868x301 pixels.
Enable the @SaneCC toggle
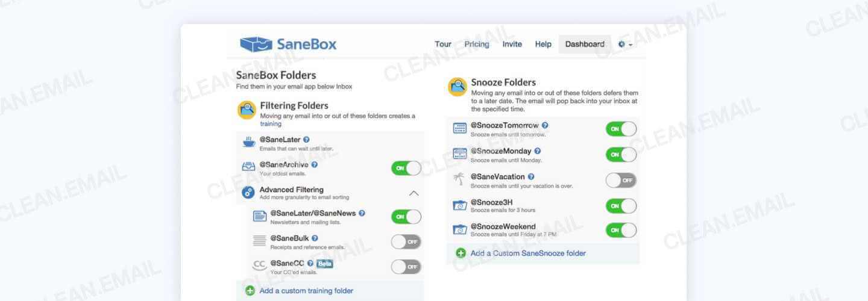click(406, 267)
